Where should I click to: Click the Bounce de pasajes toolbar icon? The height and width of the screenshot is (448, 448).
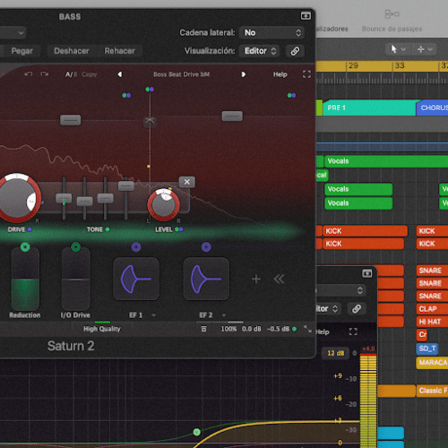coord(392,14)
